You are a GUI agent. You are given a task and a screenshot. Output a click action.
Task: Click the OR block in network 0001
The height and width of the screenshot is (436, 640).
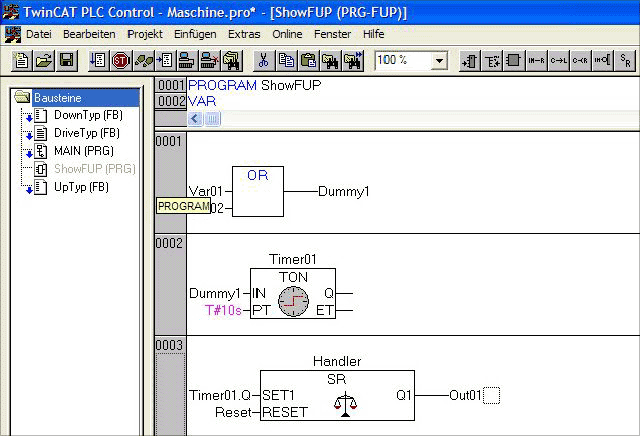click(x=258, y=191)
